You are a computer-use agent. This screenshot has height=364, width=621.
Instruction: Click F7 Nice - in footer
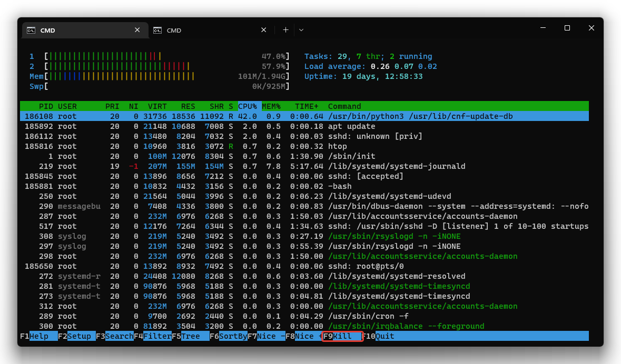(x=267, y=336)
